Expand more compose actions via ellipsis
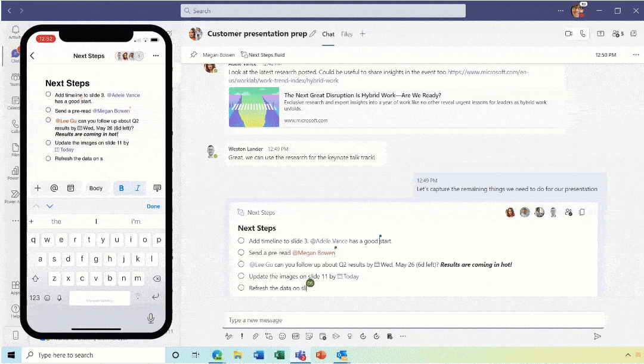The image size is (644, 364). (x=403, y=336)
